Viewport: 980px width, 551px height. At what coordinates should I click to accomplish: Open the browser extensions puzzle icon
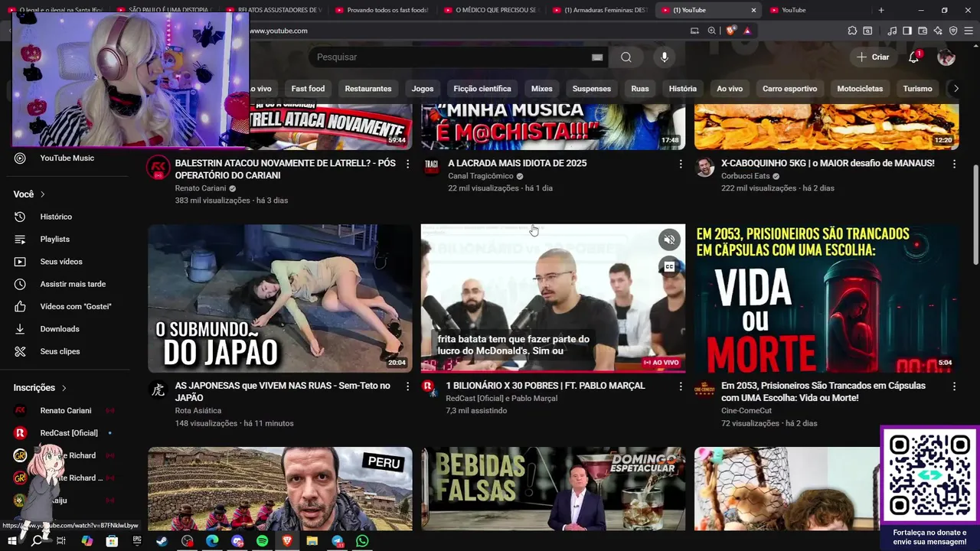(x=852, y=31)
